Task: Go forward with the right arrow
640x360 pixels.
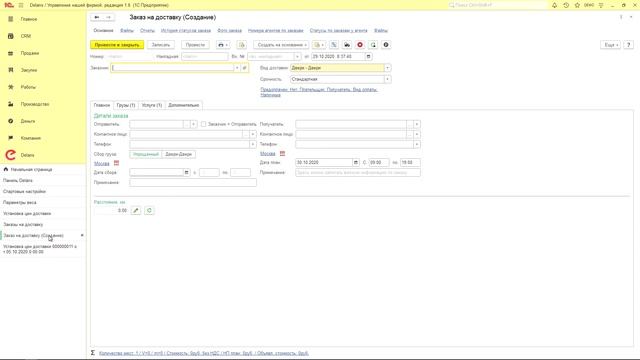Action: pos(109,17)
